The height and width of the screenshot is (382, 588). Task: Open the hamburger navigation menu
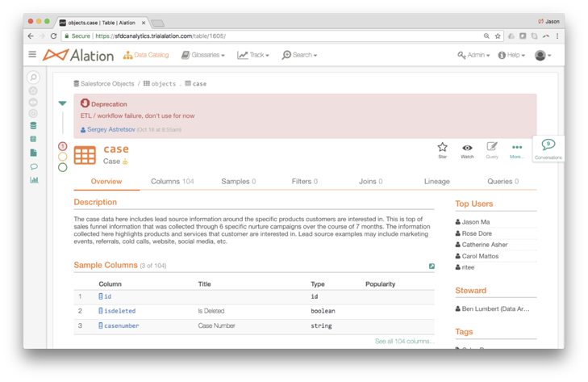[32, 54]
